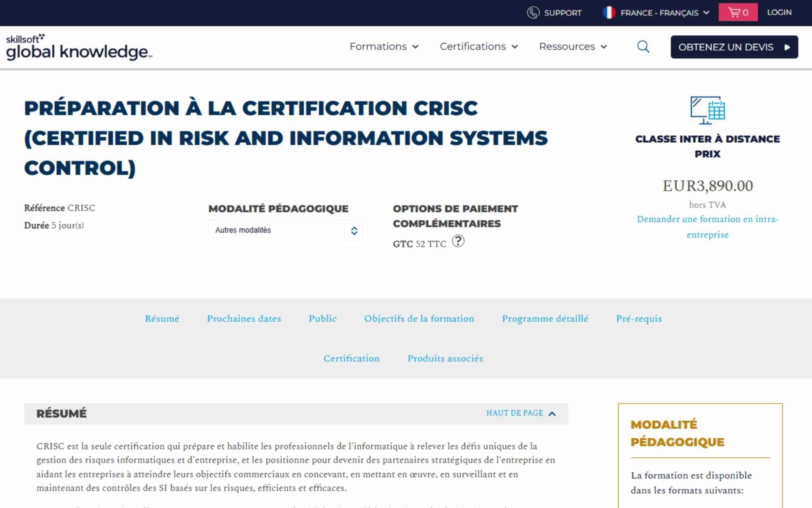Expand the Formations menu
This screenshot has width=812, height=508.
point(384,46)
